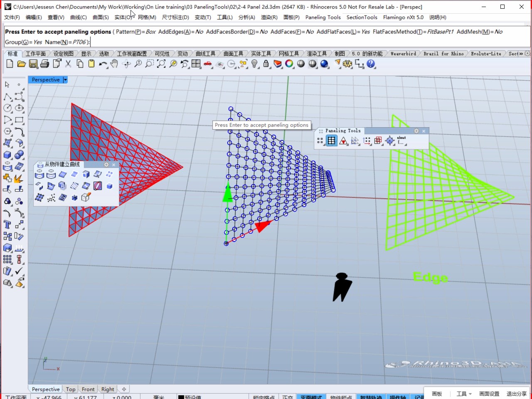
Task: Open Help with the blue question mark icon
Action: pos(371,64)
